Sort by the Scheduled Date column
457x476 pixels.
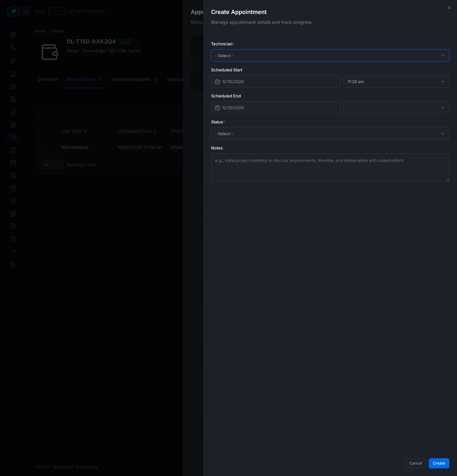(x=137, y=131)
